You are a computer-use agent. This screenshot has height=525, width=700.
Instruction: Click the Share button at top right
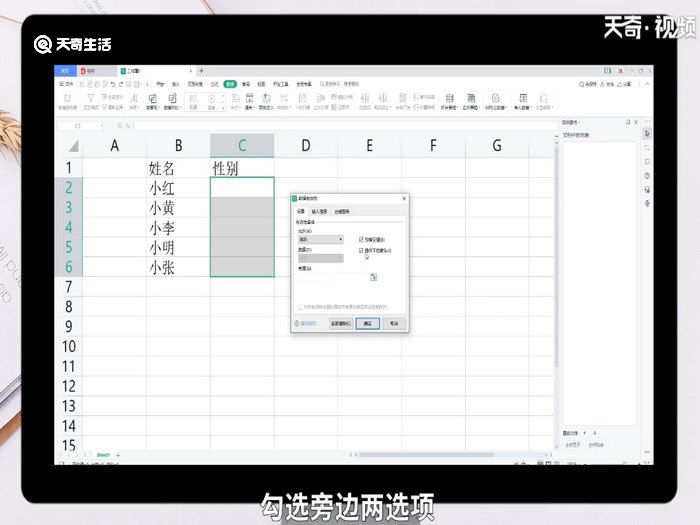[x=625, y=84]
